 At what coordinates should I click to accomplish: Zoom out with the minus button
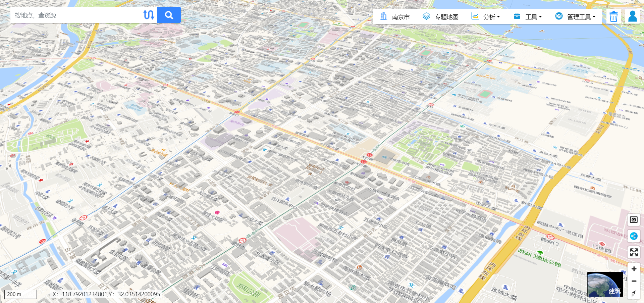(x=634, y=281)
